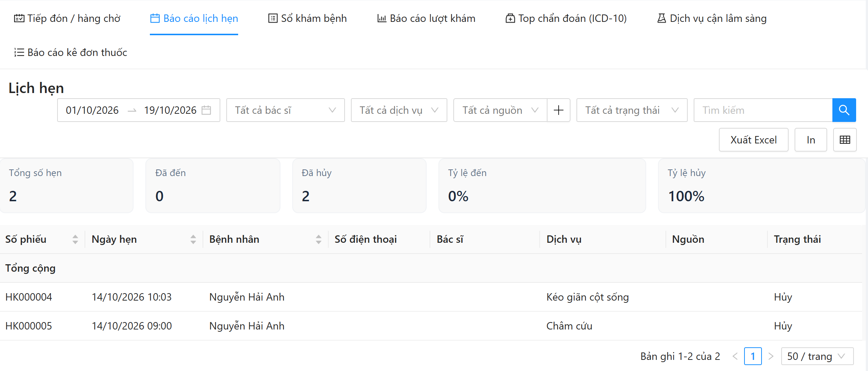Switch to Top chẩn đoán (ICD-10) tab
This screenshot has width=868, height=371.
(566, 18)
